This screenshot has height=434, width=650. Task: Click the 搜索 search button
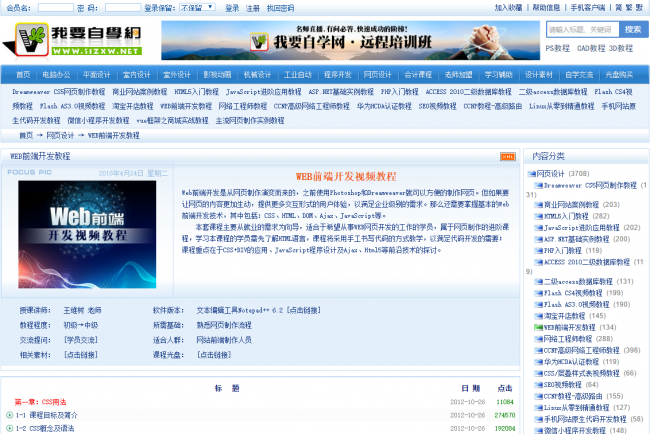633,29
